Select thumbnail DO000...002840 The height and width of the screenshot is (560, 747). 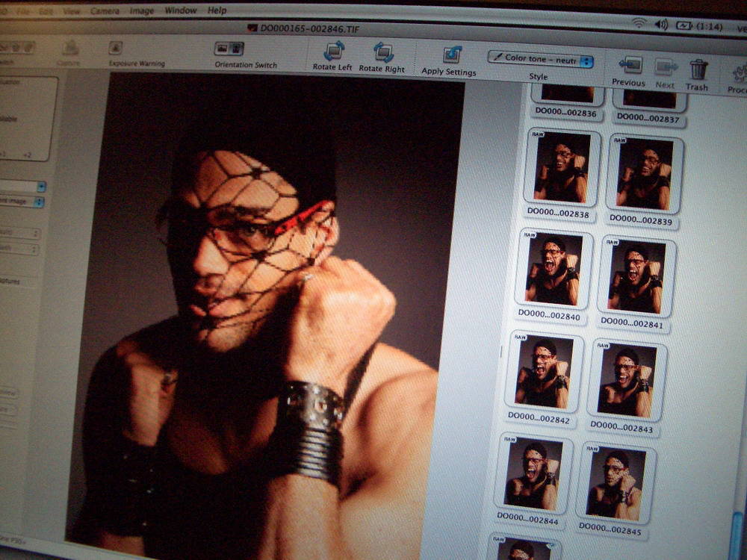[554, 268]
